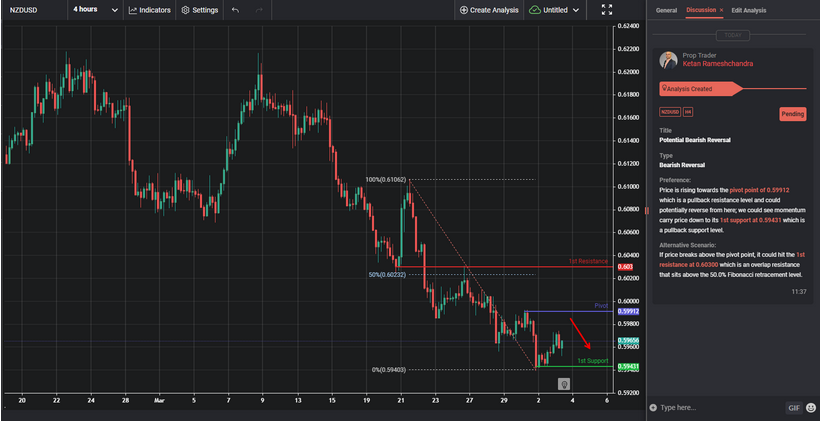Click the Potential Bearish Reversal title
The image size is (821, 421).
pyautogui.click(x=695, y=140)
